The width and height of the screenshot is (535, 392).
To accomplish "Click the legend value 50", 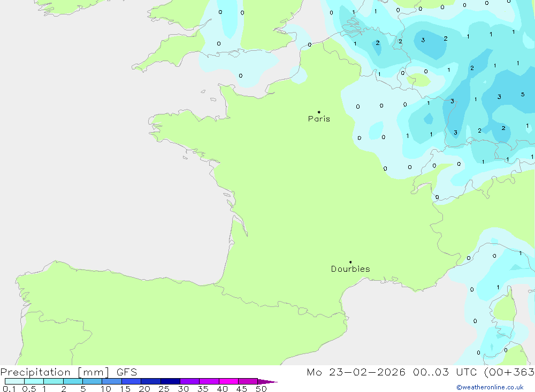I will coord(262,389).
